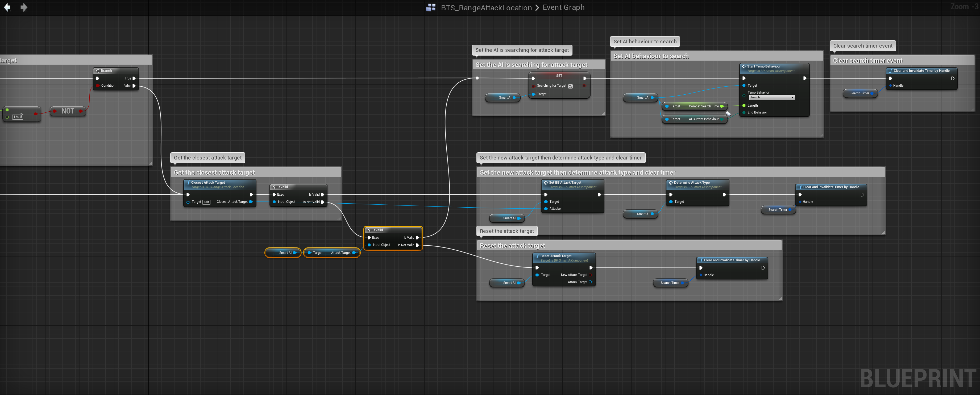This screenshot has width=980, height=395.
Task: Click the 'Reset the attack target' comment resize handle
Action: [780, 299]
